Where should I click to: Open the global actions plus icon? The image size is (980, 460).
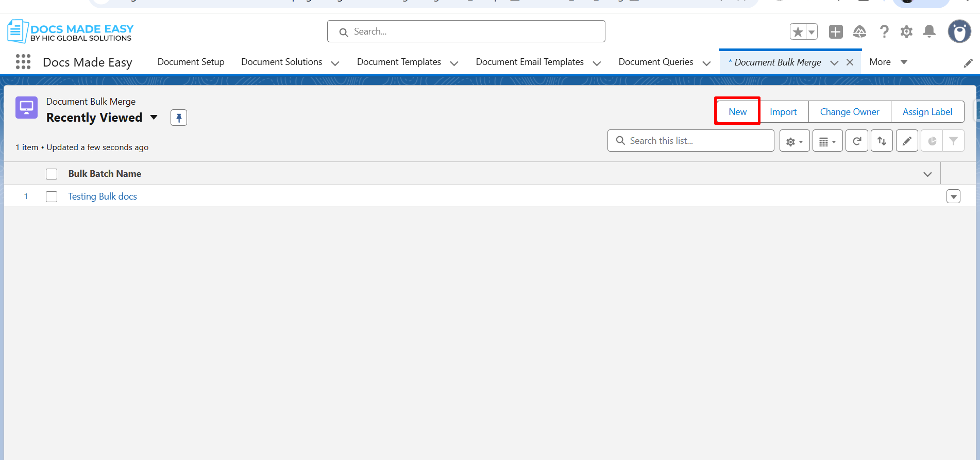835,31
